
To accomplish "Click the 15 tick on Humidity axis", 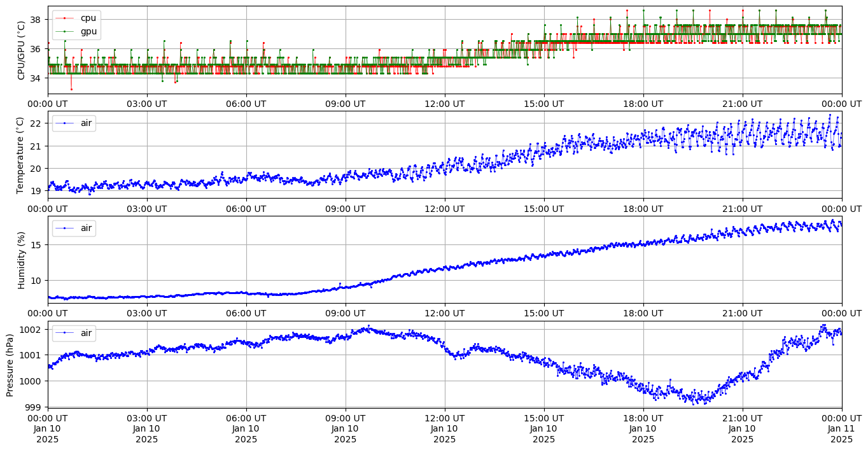I will pyautogui.click(x=36, y=245).
